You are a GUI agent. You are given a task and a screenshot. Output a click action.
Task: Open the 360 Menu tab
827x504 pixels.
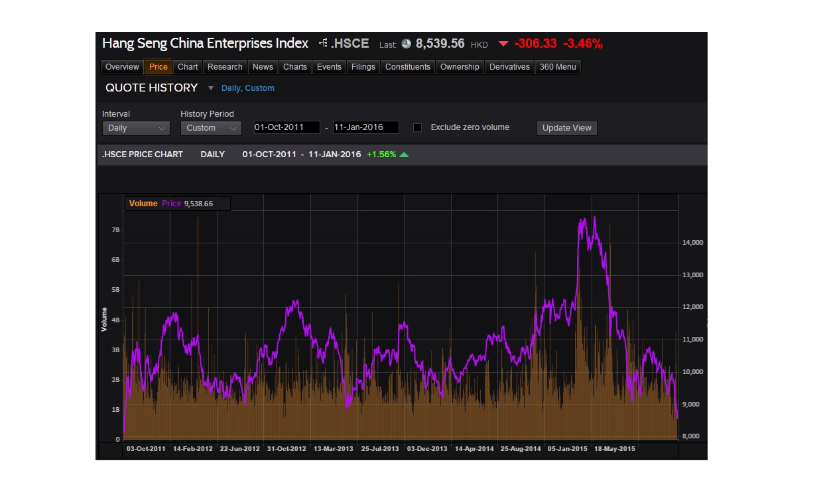pyautogui.click(x=558, y=67)
